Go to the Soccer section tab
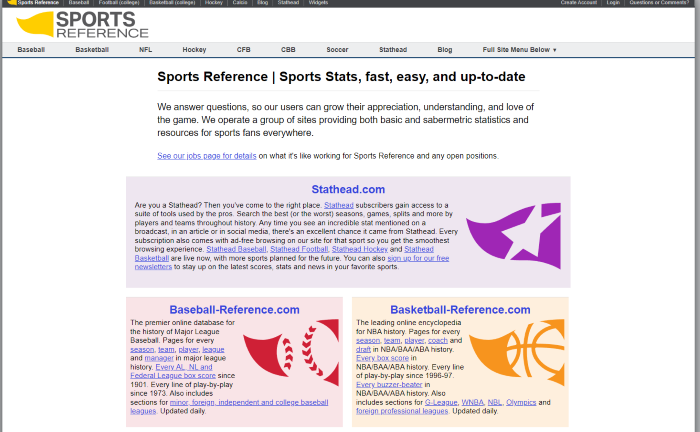The image size is (700, 432). point(337,49)
